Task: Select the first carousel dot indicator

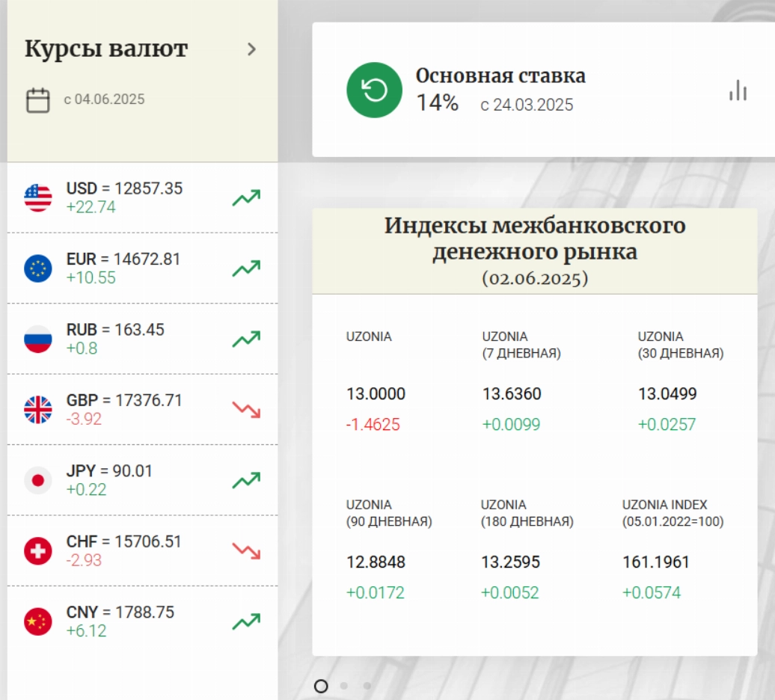Action: [321, 686]
